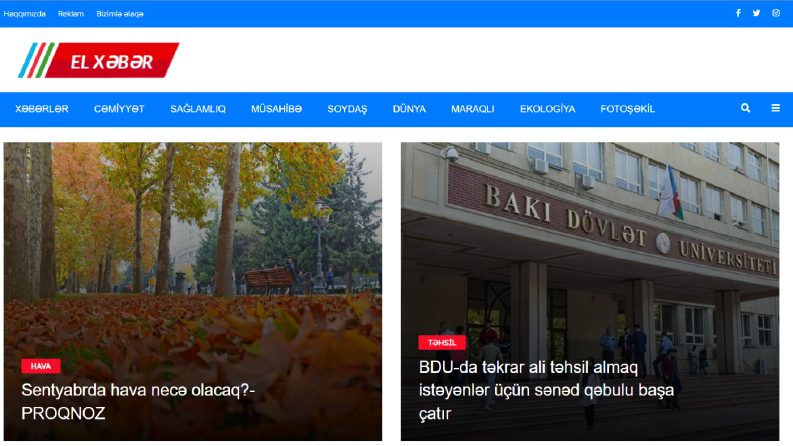Go to the SAĞLAMLIQ section

click(x=198, y=109)
